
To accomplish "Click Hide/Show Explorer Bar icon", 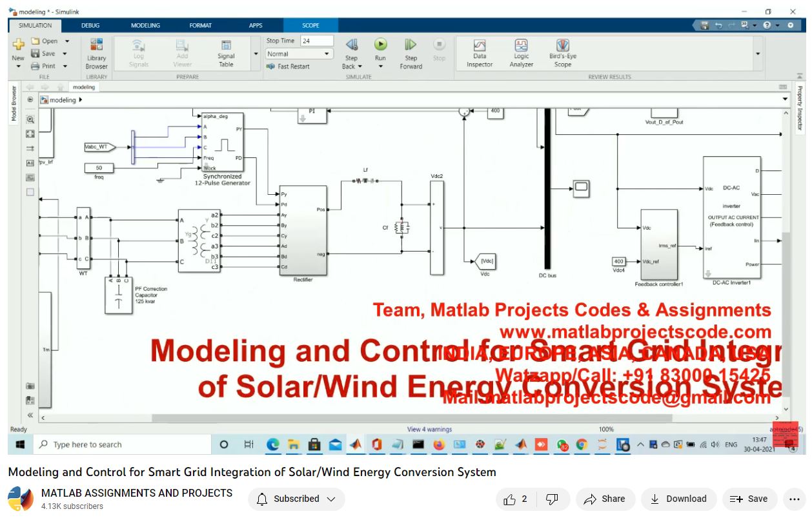I will pos(30,100).
